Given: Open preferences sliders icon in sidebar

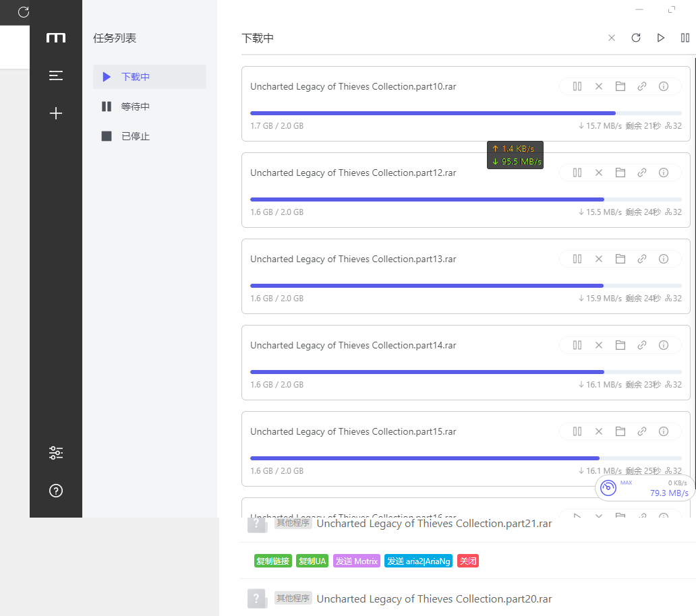Looking at the screenshot, I should [56, 453].
